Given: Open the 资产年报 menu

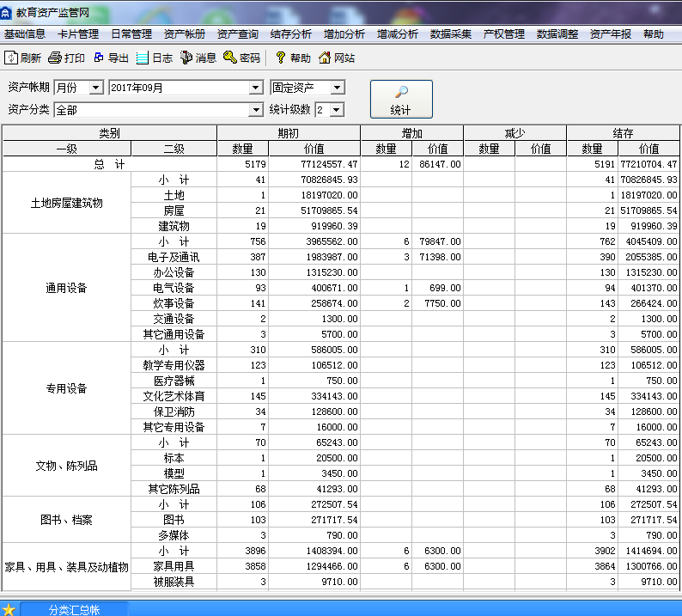Looking at the screenshot, I should tap(611, 34).
